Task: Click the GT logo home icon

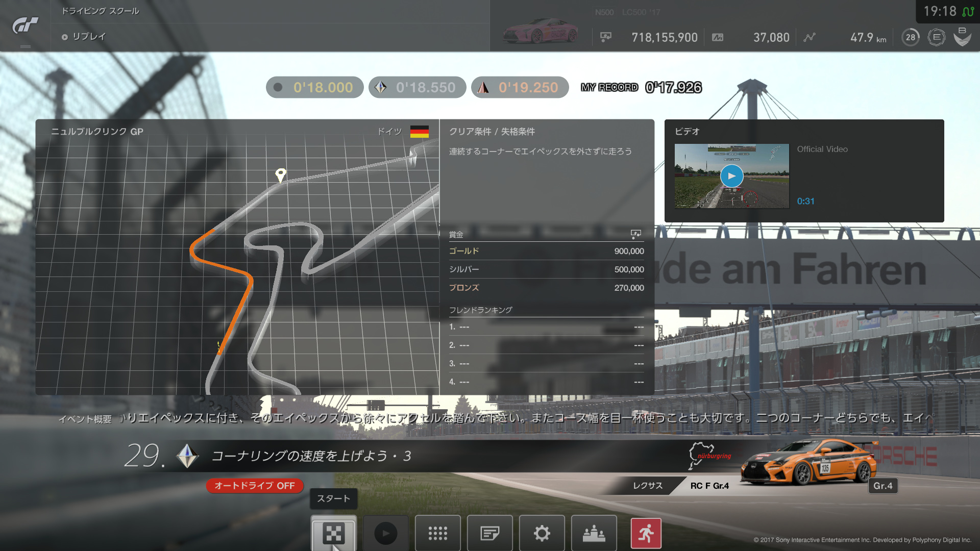Action: click(x=25, y=25)
